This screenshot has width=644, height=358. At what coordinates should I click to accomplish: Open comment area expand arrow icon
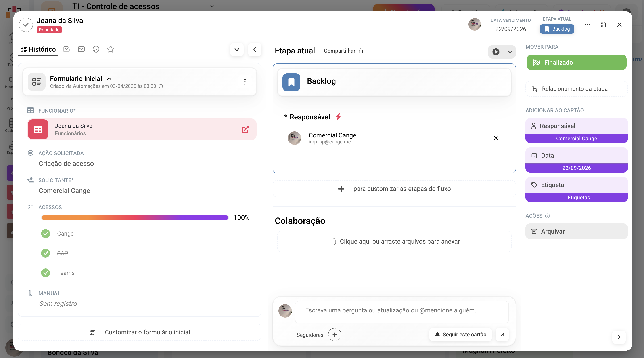tap(502, 335)
